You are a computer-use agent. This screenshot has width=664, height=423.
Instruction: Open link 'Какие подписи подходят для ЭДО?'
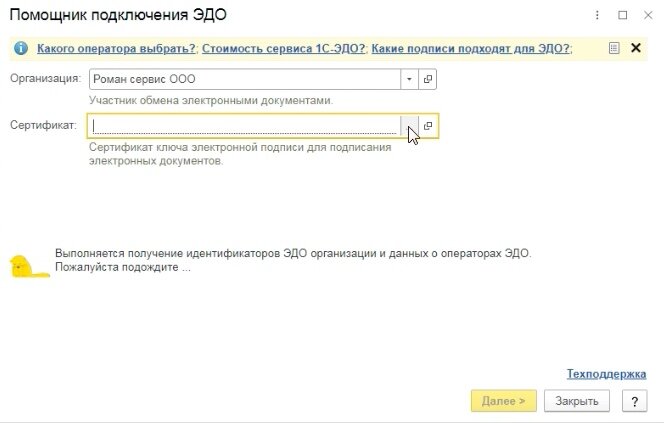tap(470, 48)
